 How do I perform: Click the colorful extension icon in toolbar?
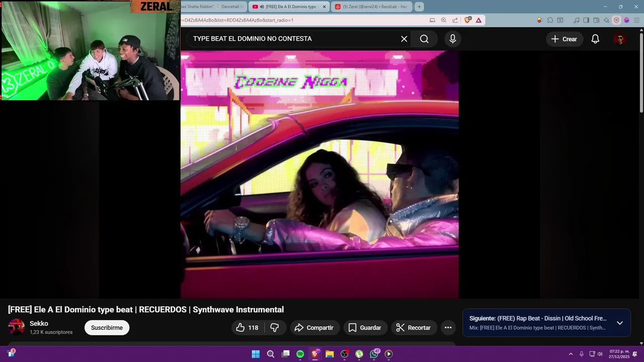pos(539,20)
